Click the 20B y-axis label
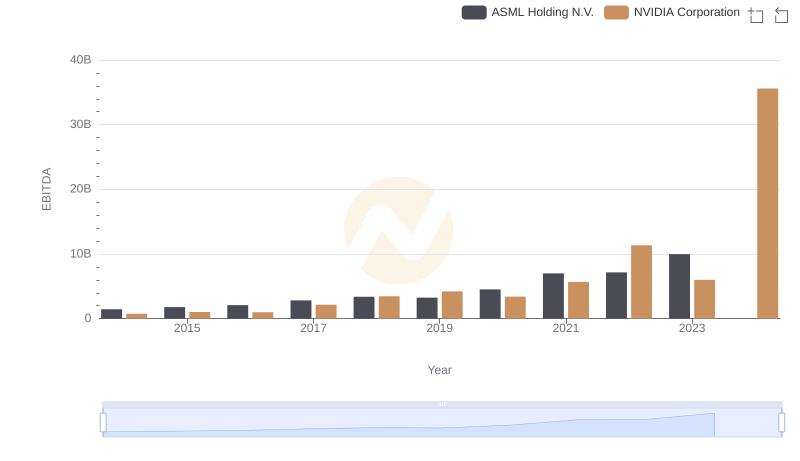The image size is (800, 461). [x=81, y=189]
